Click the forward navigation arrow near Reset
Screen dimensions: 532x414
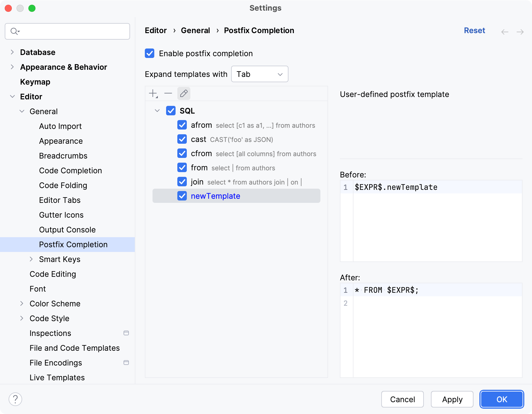coord(520,32)
